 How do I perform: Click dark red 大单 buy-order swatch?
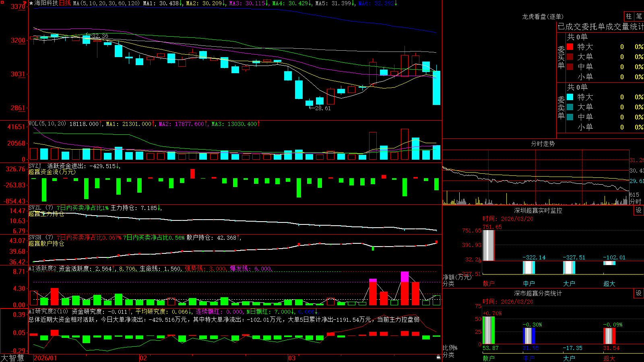(x=570, y=57)
